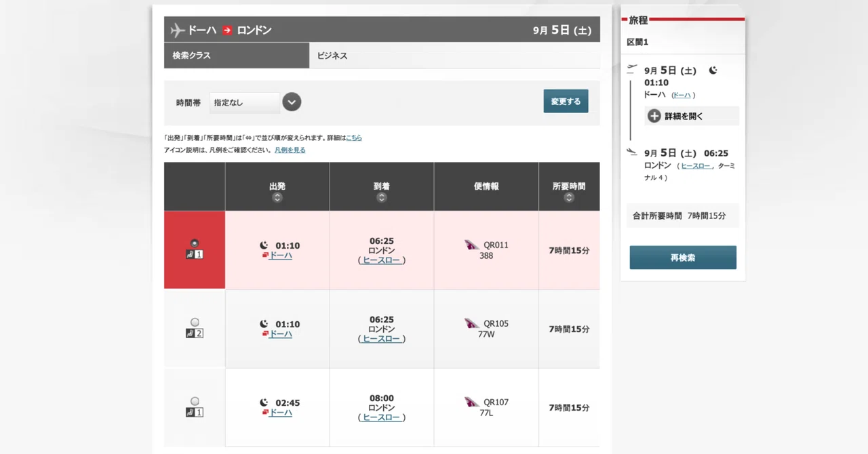Click flight number QR011 text
This screenshot has height=454, width=868.
point(496,245)
